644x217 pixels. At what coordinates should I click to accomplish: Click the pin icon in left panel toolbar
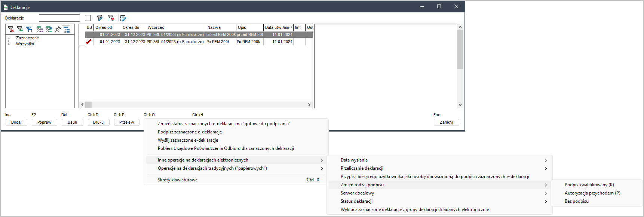pyautogui.click(x=58, y=29)
